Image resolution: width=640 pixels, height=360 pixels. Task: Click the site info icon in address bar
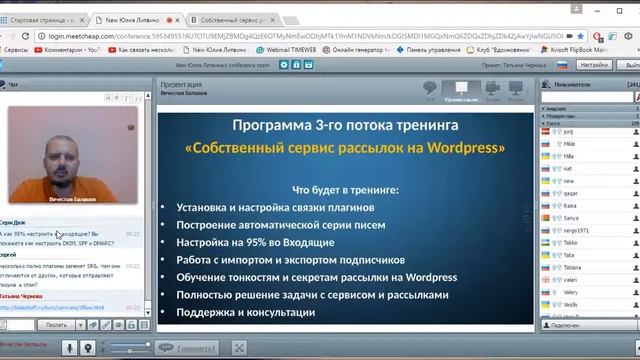click(41, 36)
